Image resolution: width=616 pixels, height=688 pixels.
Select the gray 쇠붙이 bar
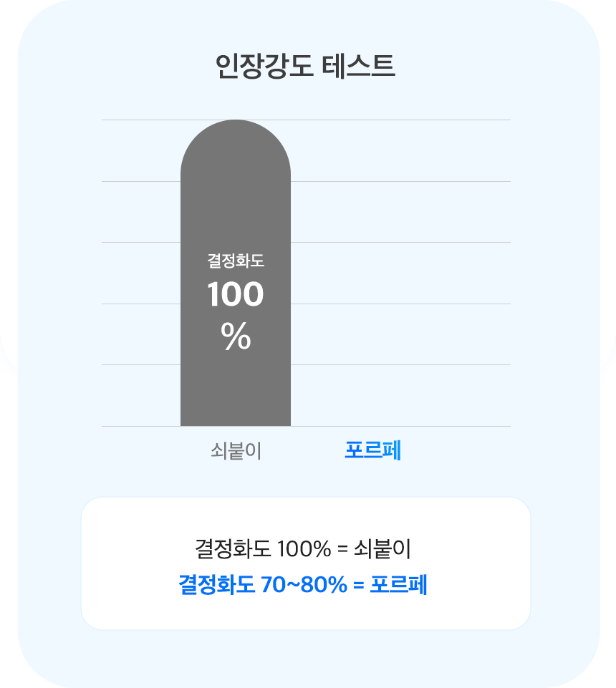236,273
